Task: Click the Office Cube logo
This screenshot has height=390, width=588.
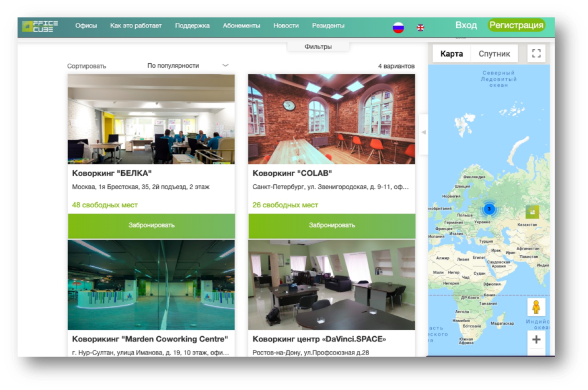Action: click(40, 26)
